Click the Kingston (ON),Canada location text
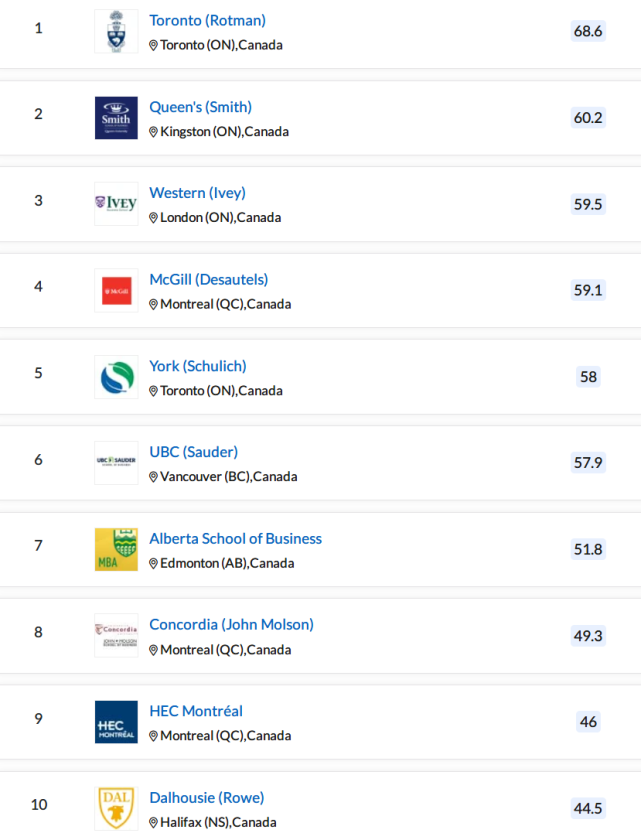The height and width of the screenshot is (840, 641). pos(224,132)
